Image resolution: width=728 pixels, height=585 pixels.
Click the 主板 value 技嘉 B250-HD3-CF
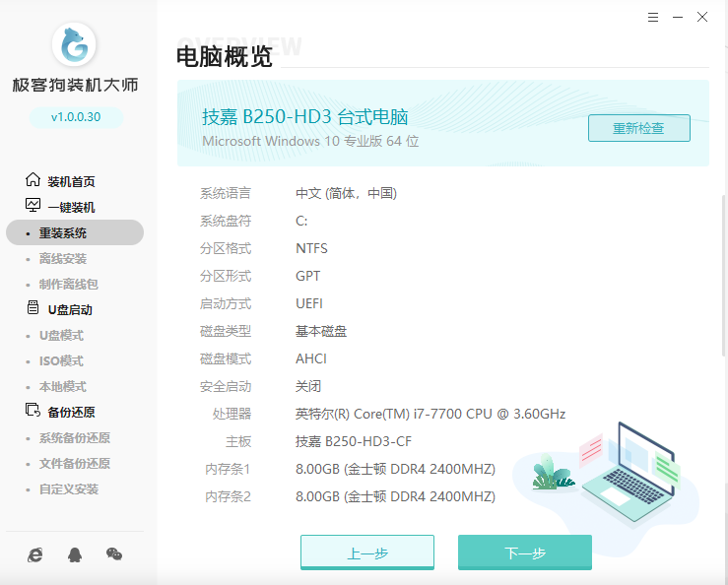(x=354, y=441)
